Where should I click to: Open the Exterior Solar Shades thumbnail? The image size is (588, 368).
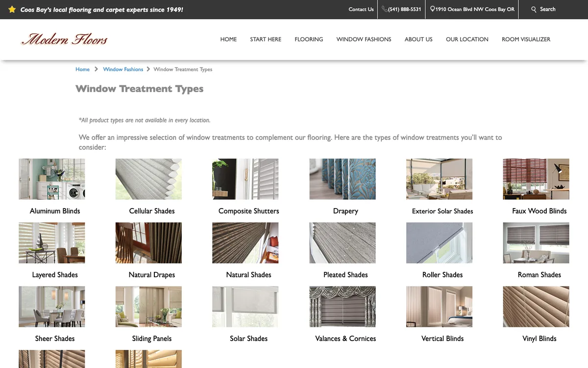coord(439,179)
